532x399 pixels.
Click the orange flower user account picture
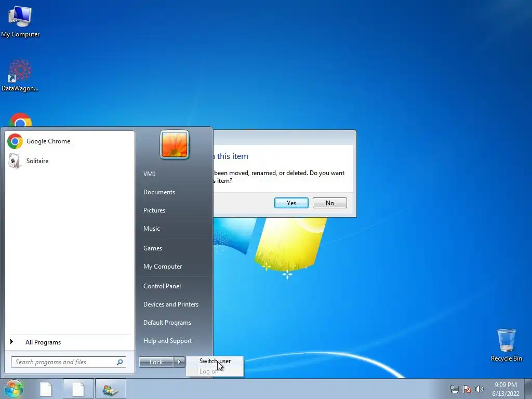click(175, 144)
